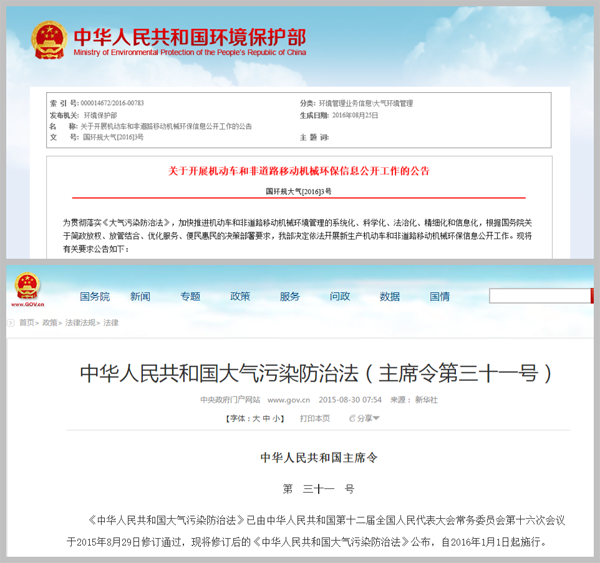Image resolution: width=600 pixels, height=563 pixels.
Task: Open the 国务院 navigation menu
Action: coord(94,296)
